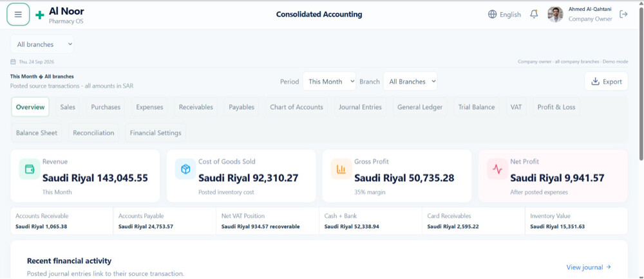Open the Purchases tab
This screenshot has height=279, width=644.
(x=106, y=107)
